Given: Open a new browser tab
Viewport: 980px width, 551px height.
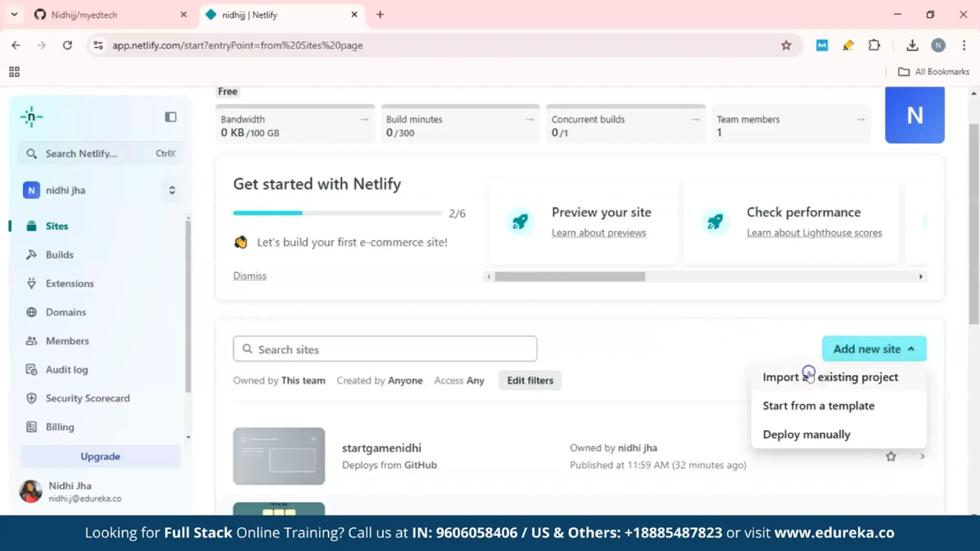Looking at the screenshot, I should pos(380,15).
